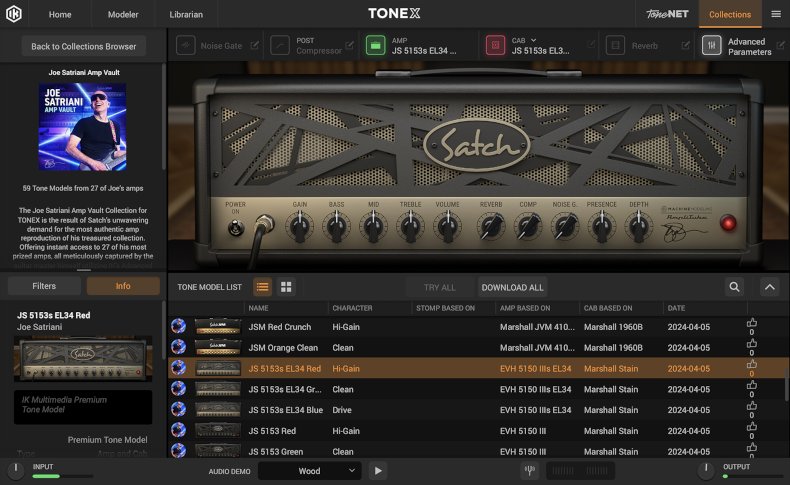Adjust the GAIN knob on amp

(x=299, y=227)
